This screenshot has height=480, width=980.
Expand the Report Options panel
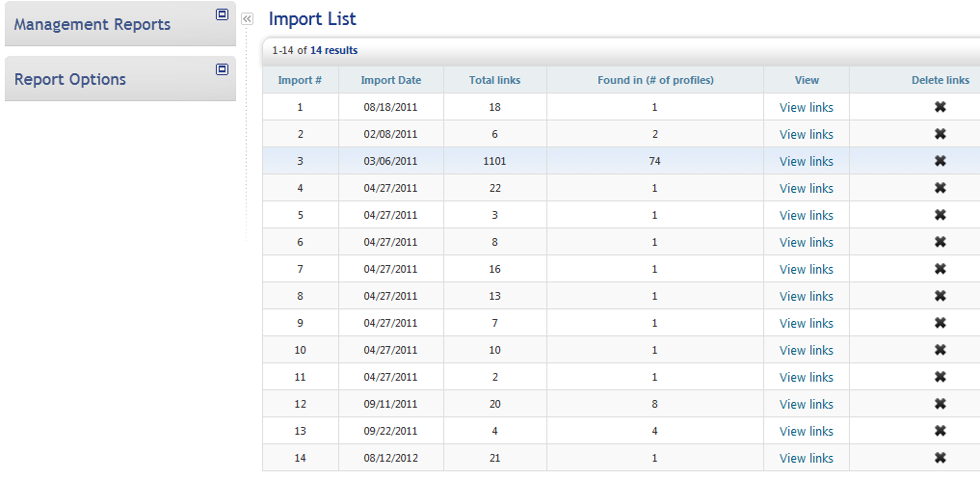pos(222,69)
